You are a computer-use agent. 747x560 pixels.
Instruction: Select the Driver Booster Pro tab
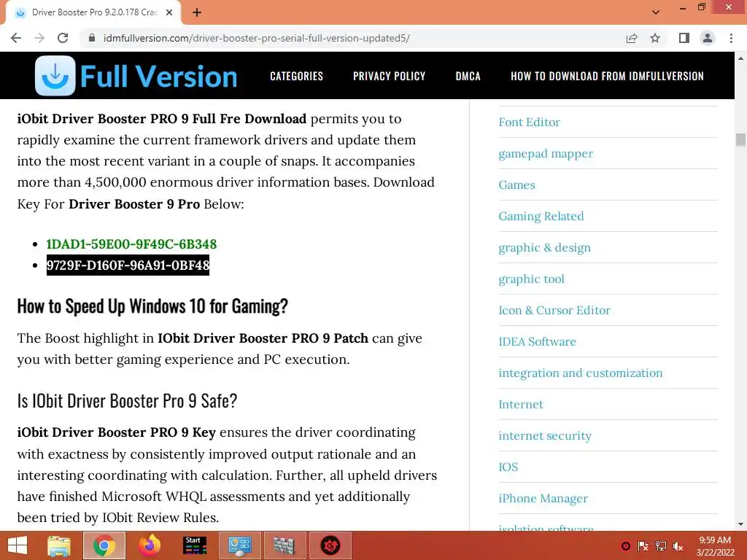(x=93, y=12)
